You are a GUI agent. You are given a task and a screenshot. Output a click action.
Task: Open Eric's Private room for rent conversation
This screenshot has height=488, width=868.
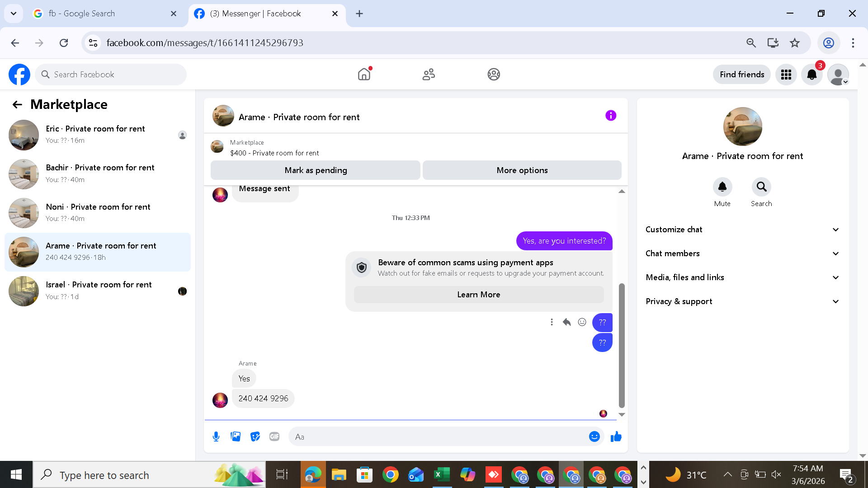pyautogui.click(x=95, y=134)
